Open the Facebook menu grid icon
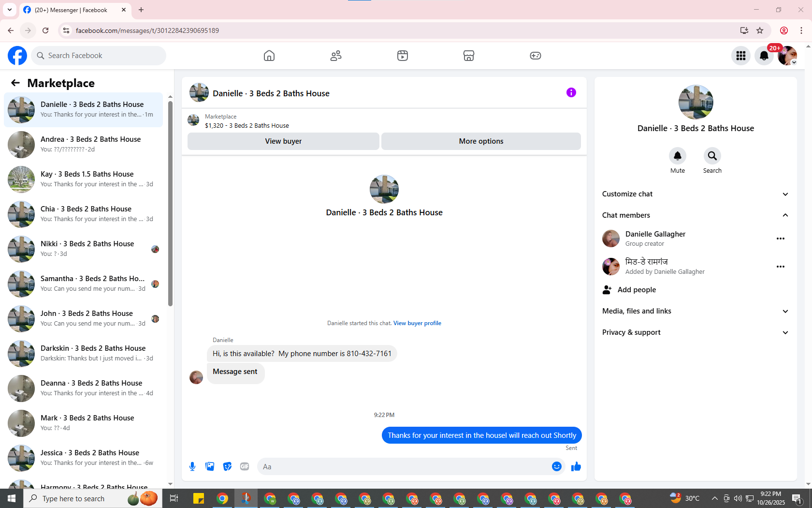This screenshot has height=508, width=812. pyautogui.click(x=741, y=56)
